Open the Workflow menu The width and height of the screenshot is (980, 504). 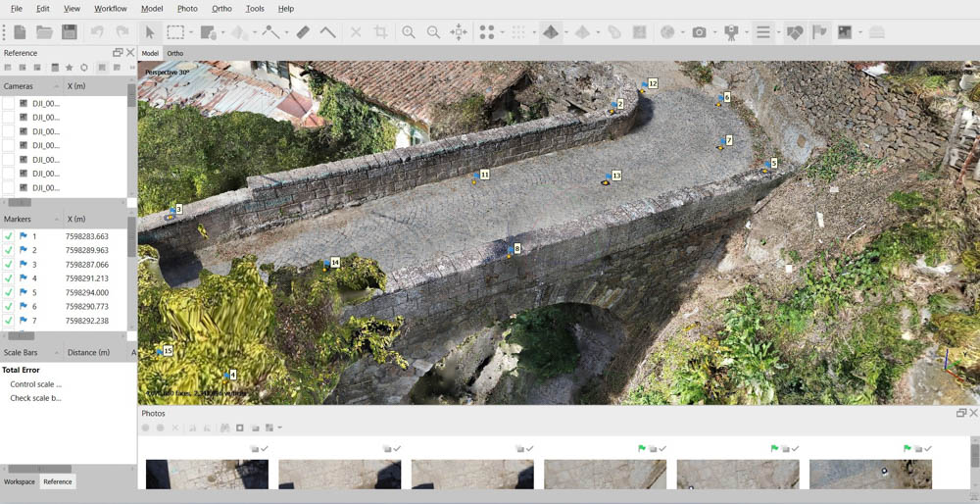coord(111,9)
